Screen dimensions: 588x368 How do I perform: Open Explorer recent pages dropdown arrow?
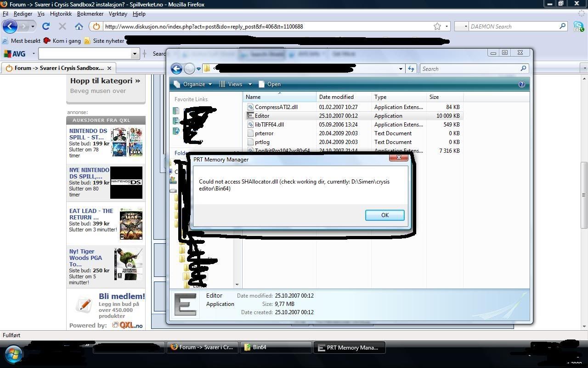click(x=198, y=69)
